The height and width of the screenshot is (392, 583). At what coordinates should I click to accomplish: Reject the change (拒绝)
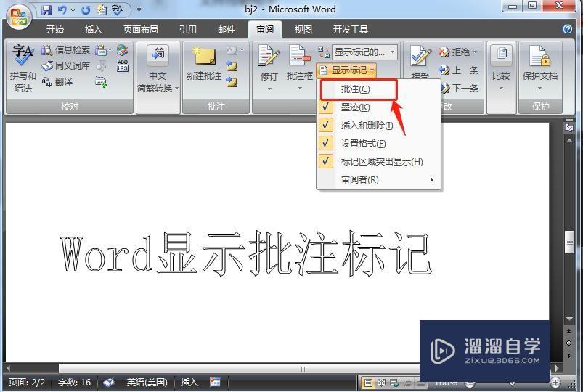pos(454,52)
